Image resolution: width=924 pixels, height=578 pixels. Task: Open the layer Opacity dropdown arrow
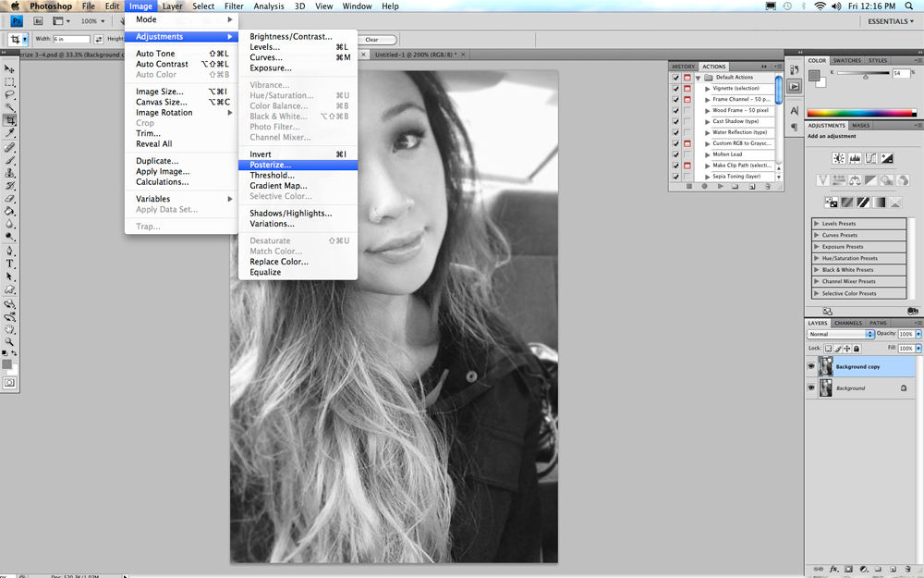coord(918,334)
